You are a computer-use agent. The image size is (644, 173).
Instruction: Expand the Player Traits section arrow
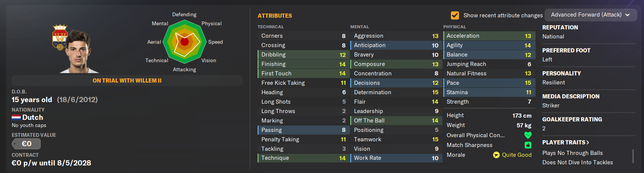[x=588, y=142]
